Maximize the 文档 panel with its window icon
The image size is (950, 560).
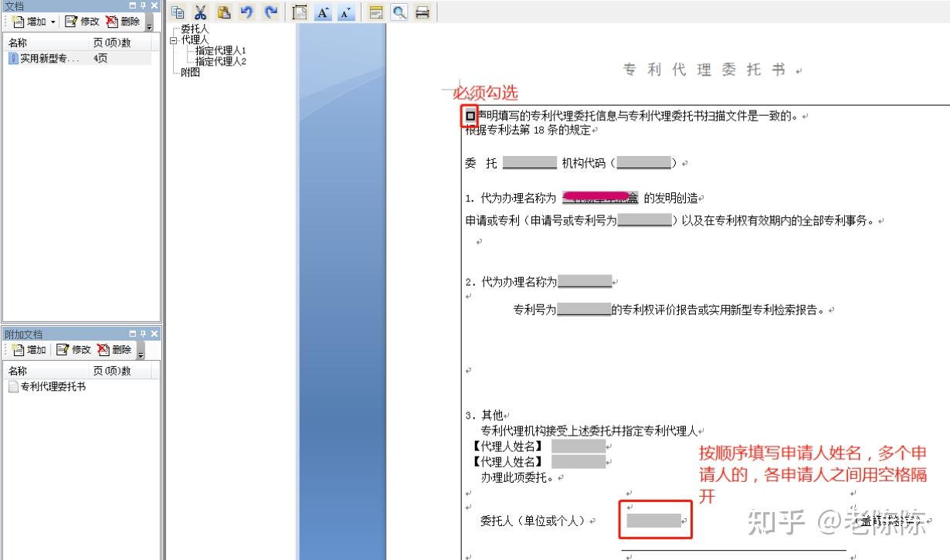click(133, 6)
